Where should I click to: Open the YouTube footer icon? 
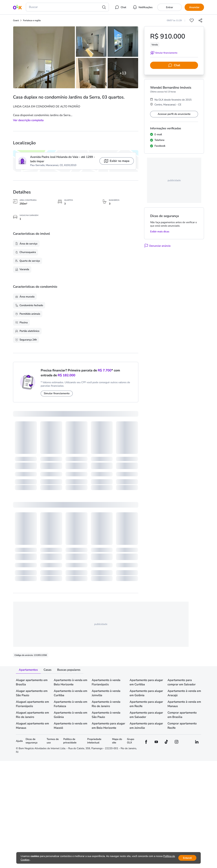coord(156,742)
